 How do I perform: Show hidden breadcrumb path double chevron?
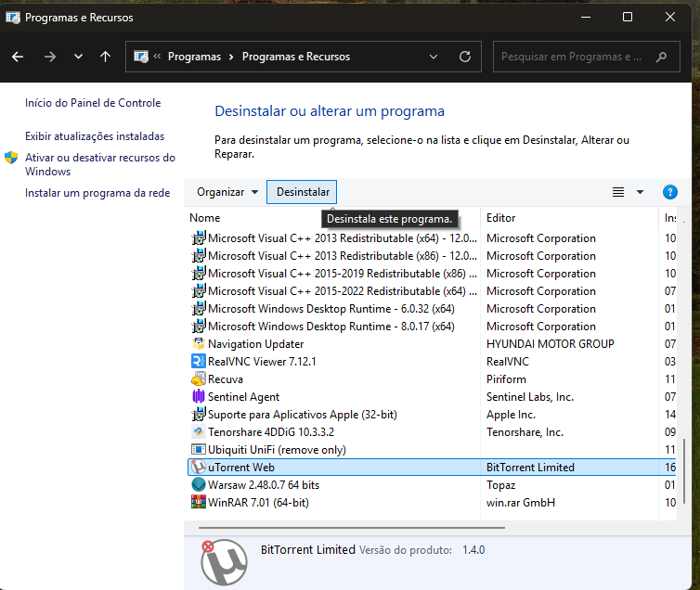(x=157, y=57)
